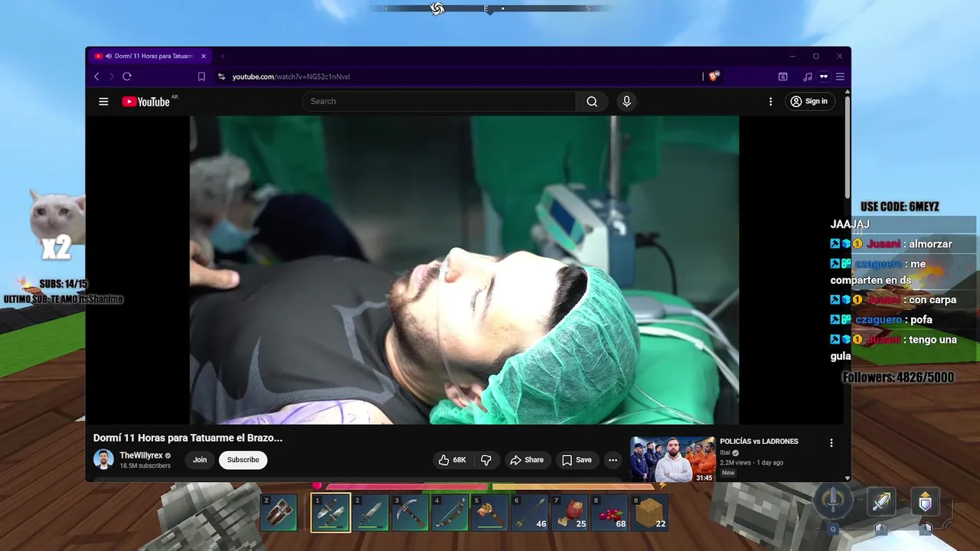Go to the YouTube home logo

(145, 102)
